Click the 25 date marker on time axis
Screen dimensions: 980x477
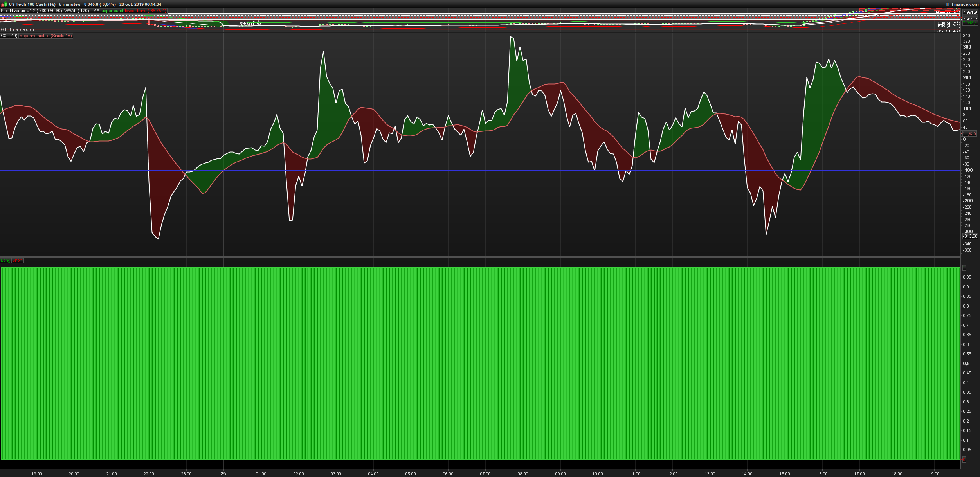pos(223,473)
